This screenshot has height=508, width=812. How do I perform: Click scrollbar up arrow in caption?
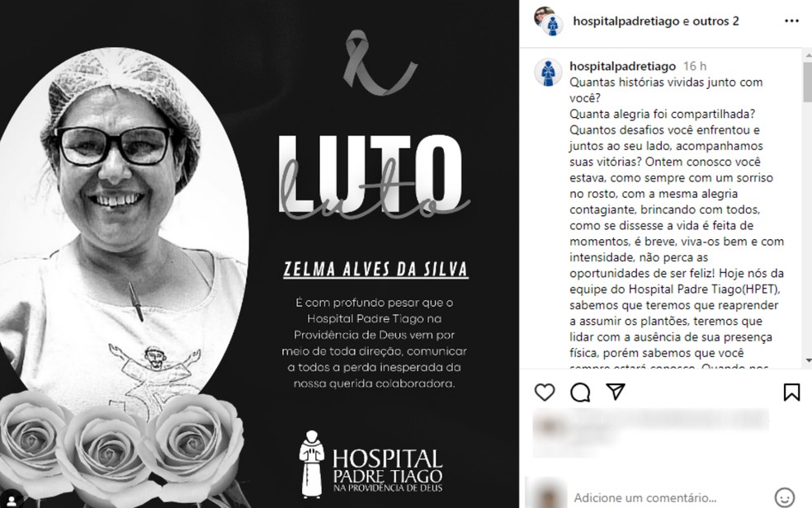click(x=807, y=54)
